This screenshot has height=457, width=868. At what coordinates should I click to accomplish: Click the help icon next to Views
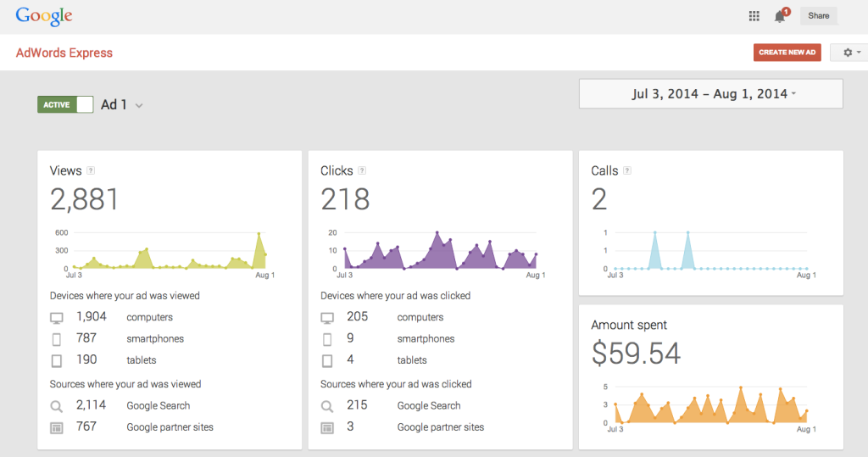tap(91, 170)
